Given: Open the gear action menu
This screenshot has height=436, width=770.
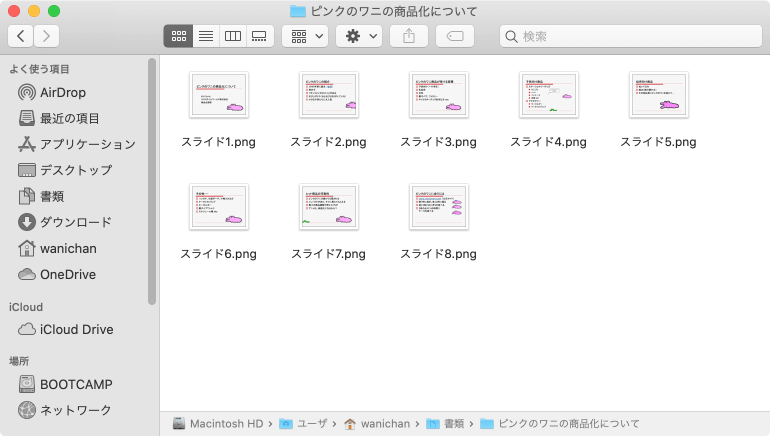Looking at the screenshot, I should [359, 36].
